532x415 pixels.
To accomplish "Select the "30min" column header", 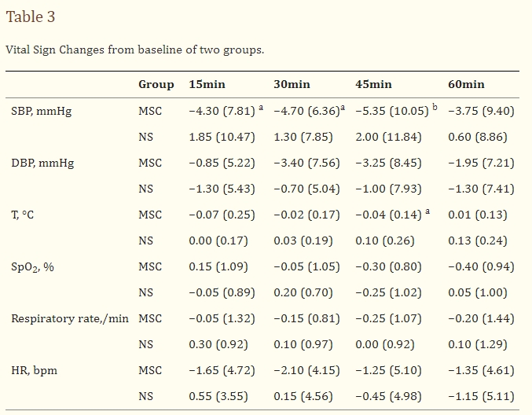I will [292, 84].
